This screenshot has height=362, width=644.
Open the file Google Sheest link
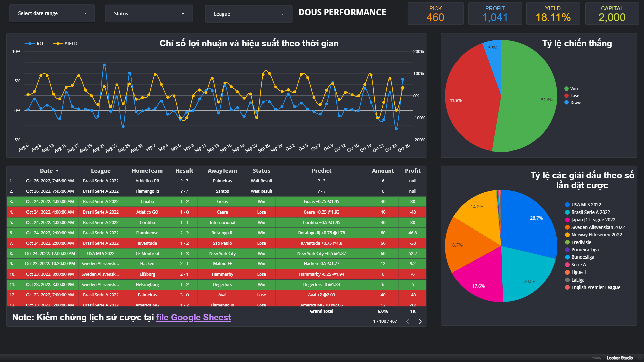pos(194,317)
